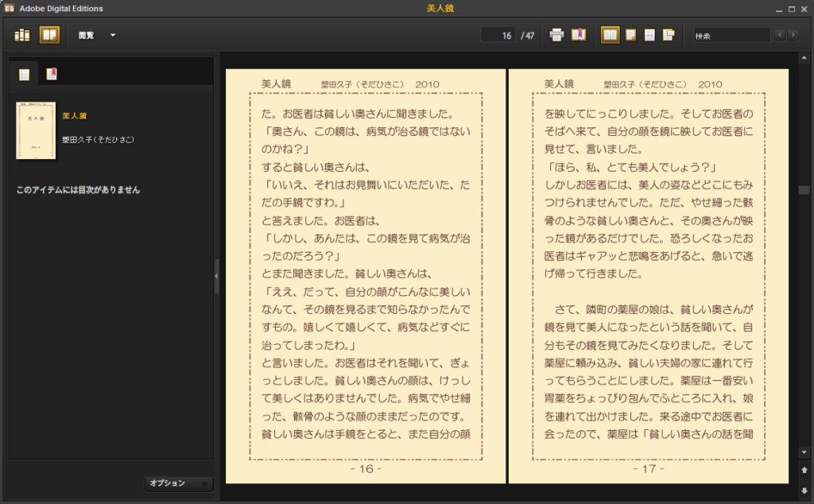Viewport: 814px width, 504px height.
Task: Add a bookmark using the toolbar bookmark icon
Action: coord(579,35)
